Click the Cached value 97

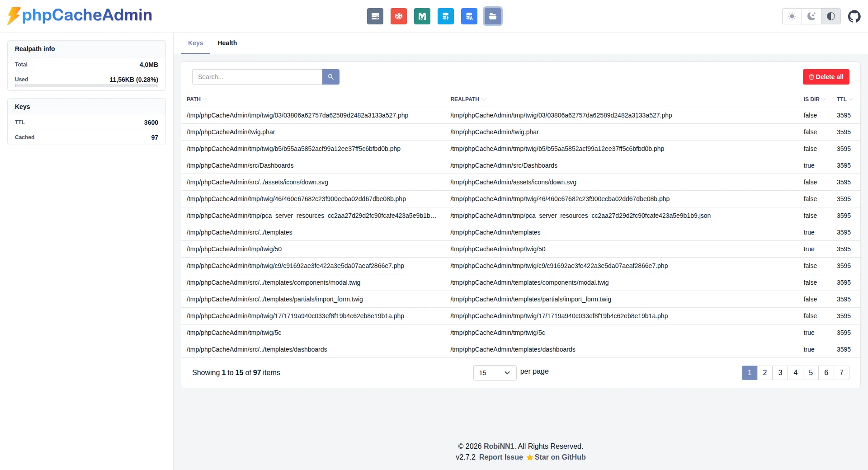155,137
